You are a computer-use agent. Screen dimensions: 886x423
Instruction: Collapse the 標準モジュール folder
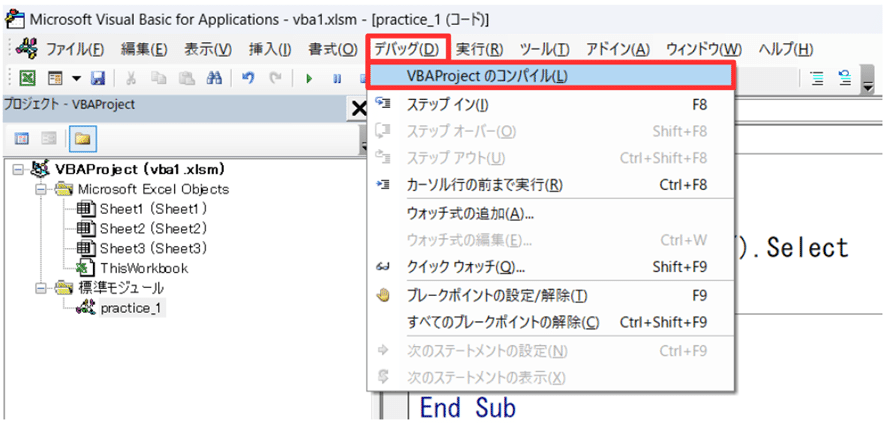tap(40, 288)
